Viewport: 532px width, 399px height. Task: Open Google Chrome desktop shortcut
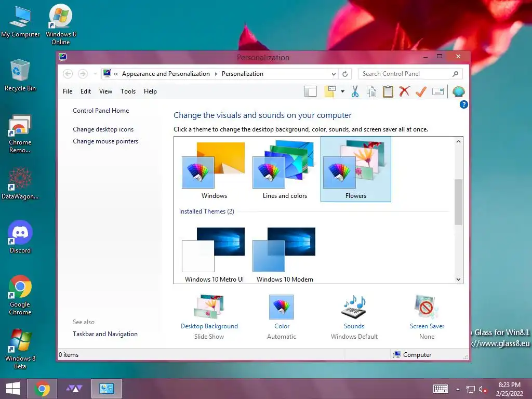coord(20,295)
